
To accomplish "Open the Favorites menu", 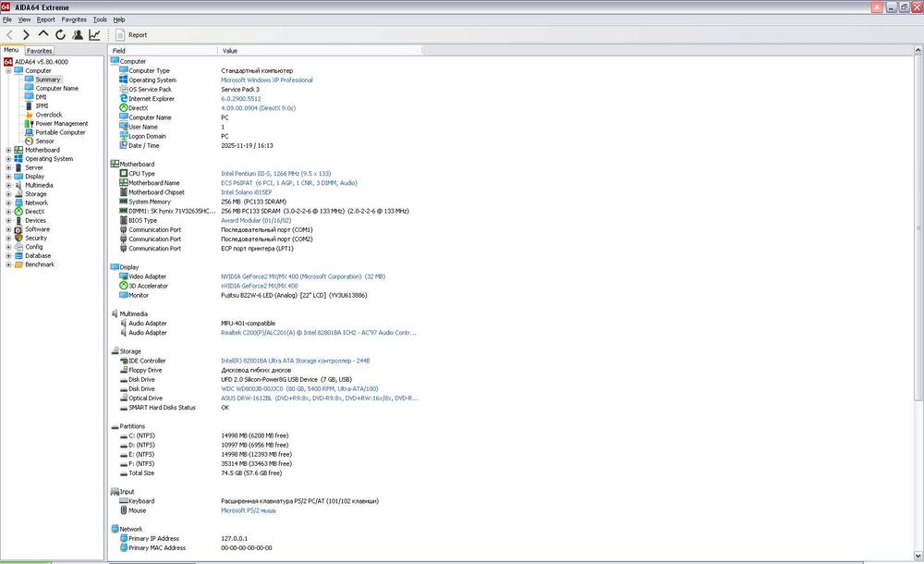I will (74, 19).
